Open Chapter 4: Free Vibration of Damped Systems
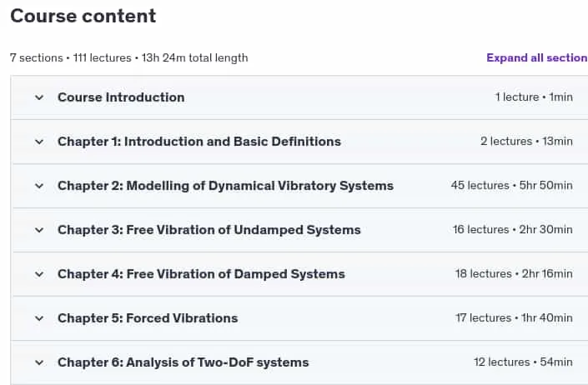The width and height of the screenshot is (588, 385). pos(201,274)
